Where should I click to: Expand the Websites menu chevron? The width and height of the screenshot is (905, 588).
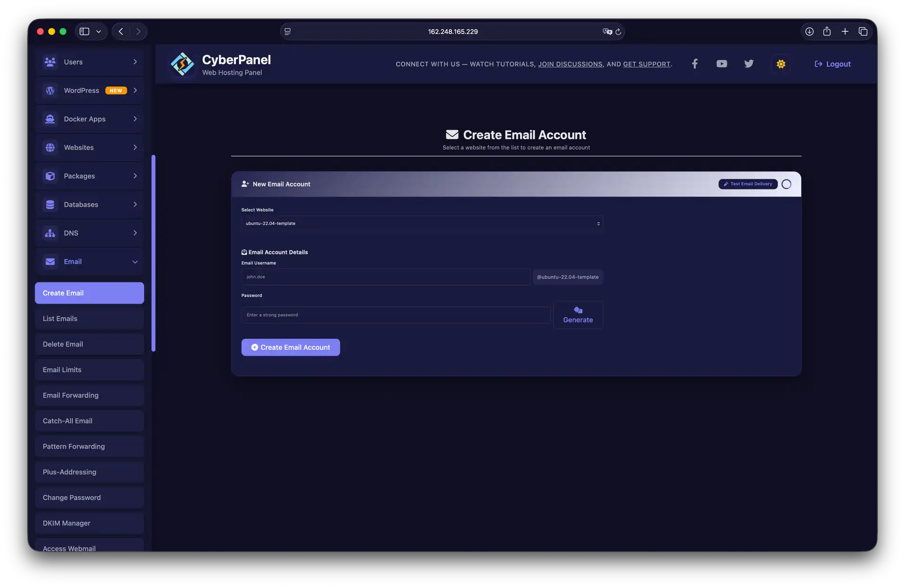[x=135, y=147]
